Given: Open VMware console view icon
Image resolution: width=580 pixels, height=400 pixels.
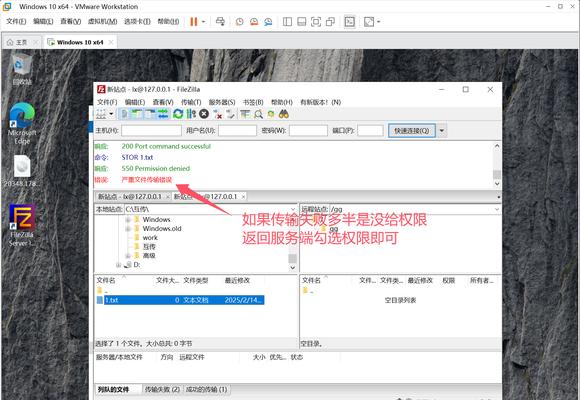Looking at the screenshot, I should 350,22.
